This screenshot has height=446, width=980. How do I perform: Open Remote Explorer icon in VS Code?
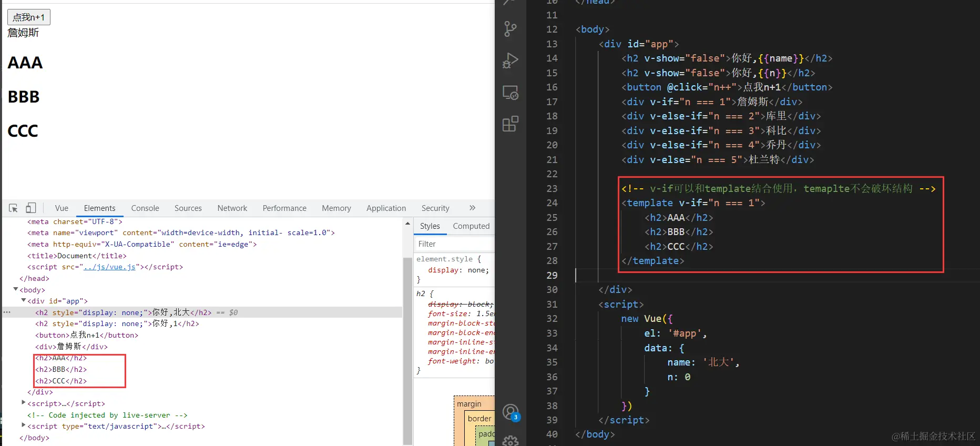click(x=510, y=93)
